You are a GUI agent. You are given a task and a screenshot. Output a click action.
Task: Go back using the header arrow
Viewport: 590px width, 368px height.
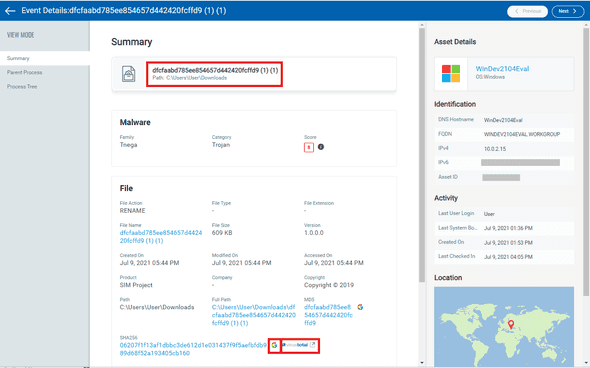(10, 11)
